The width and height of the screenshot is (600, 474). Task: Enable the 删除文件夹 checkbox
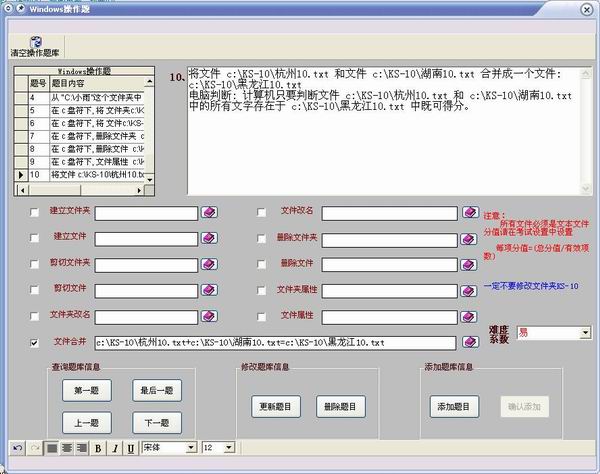pyautogui.click(x=262, y=239)
